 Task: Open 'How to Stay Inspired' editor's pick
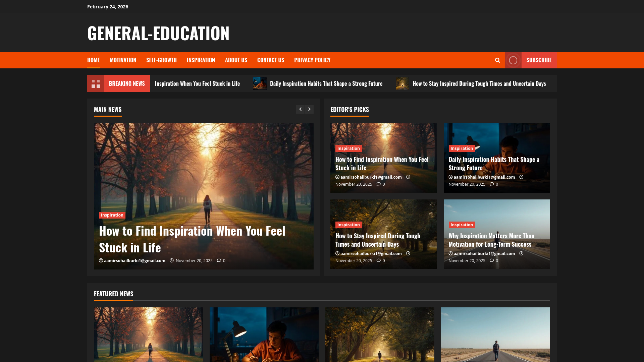point(377,240)
